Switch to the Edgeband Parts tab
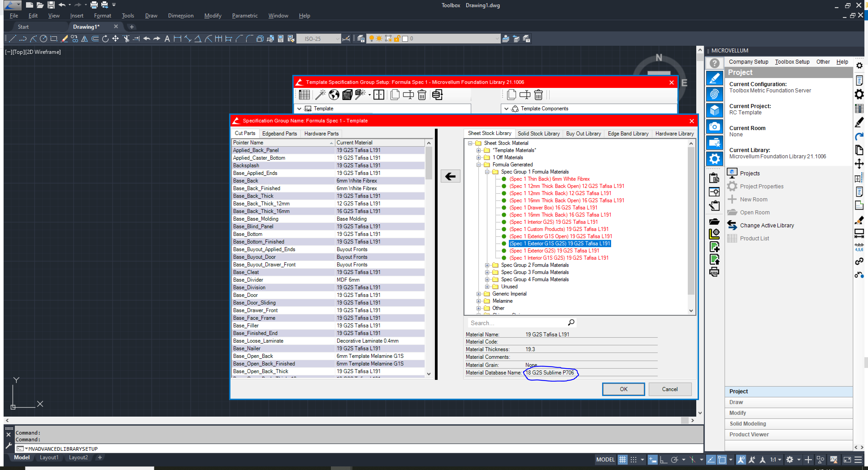 tap(279, 133)
